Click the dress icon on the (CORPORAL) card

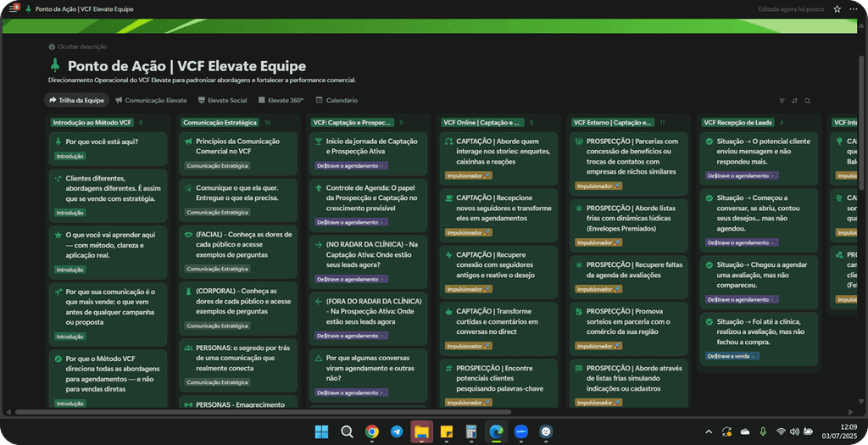coord(188,291)
